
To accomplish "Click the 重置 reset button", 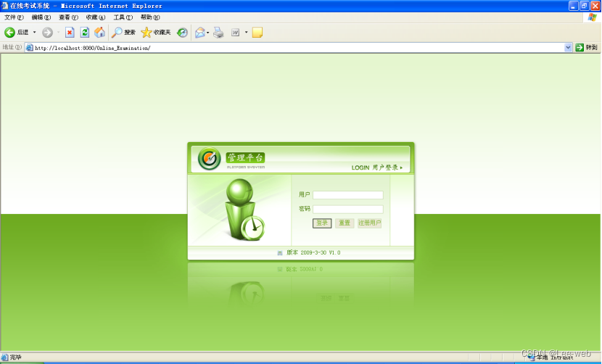I will click(345, 223).
